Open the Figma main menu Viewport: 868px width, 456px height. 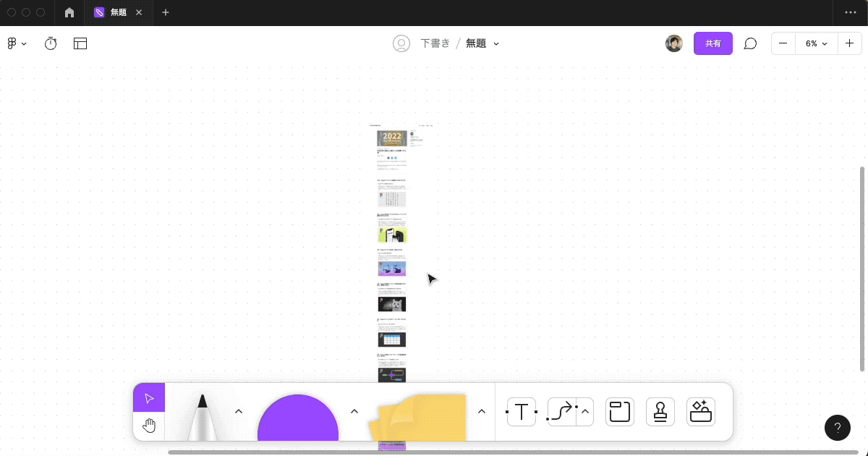click(x=16, y=43)
